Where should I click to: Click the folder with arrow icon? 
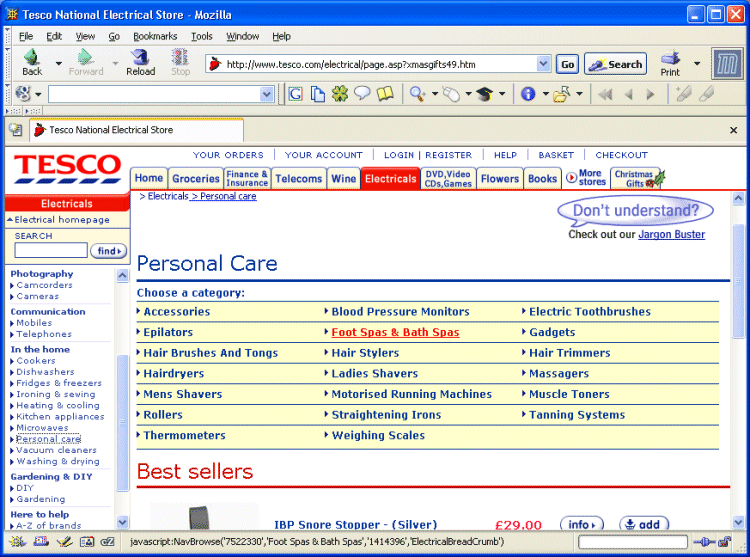point(562,94)
